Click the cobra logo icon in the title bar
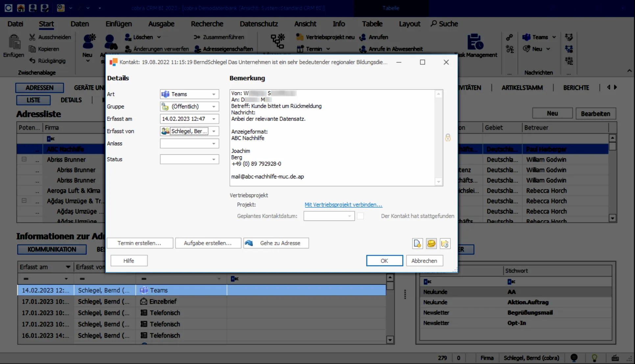The height and width of the screenshot is (364, 635). (9, 8)
